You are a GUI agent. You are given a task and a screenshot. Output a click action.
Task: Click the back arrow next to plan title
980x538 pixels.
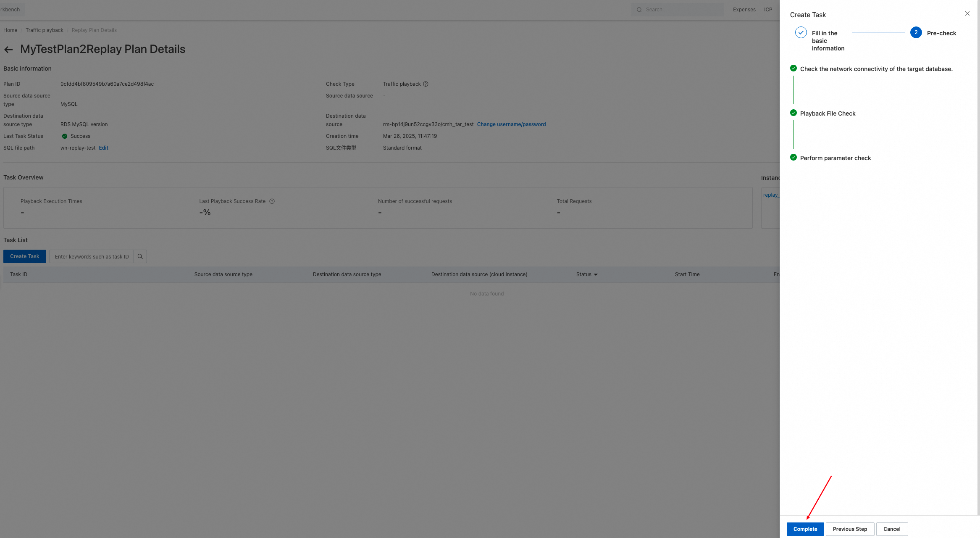8,50
